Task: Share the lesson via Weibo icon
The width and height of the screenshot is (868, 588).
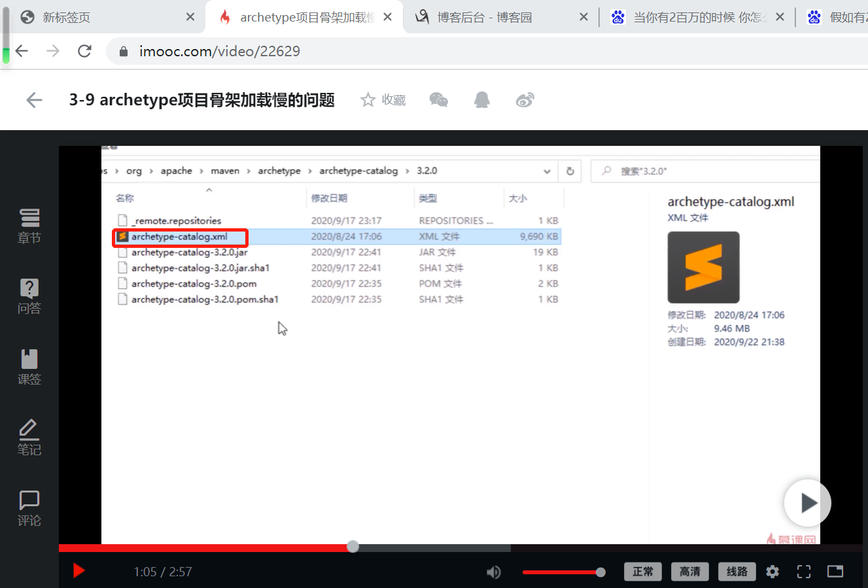Action: [525, 99]
